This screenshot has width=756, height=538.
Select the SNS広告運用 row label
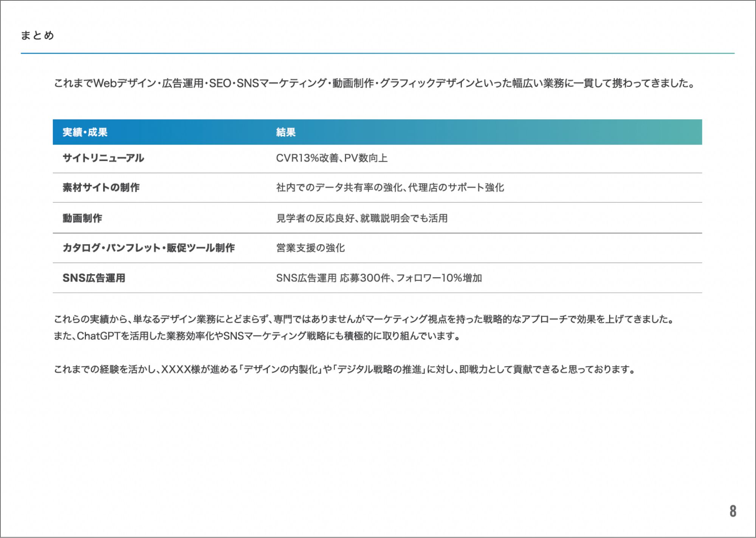tap(94, 278)
